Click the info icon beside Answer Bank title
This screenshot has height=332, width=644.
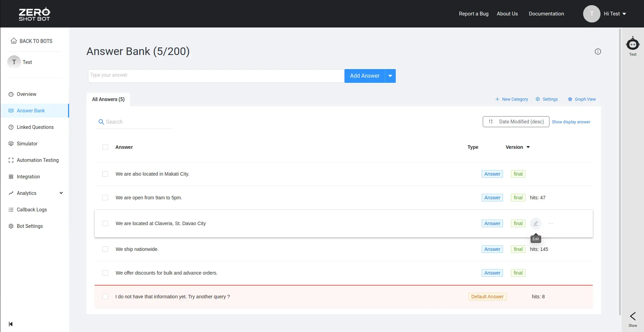[598, 52]
